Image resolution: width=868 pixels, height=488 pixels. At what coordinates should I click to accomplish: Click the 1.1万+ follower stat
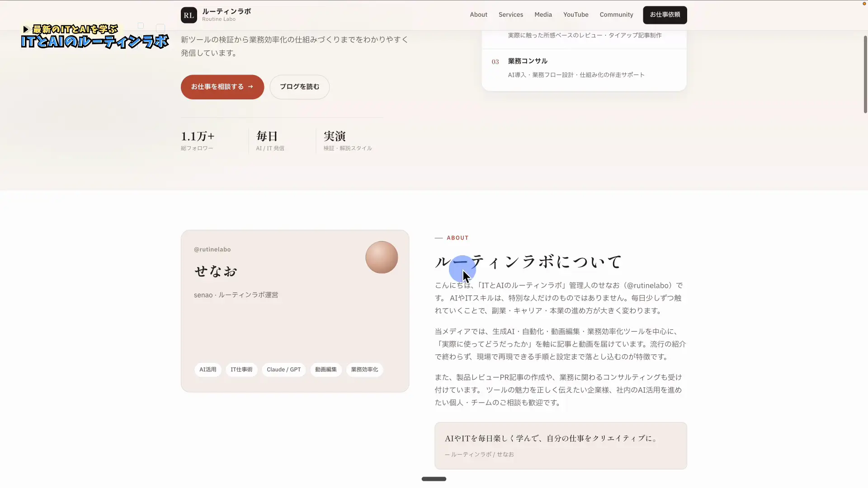[198, 141]
